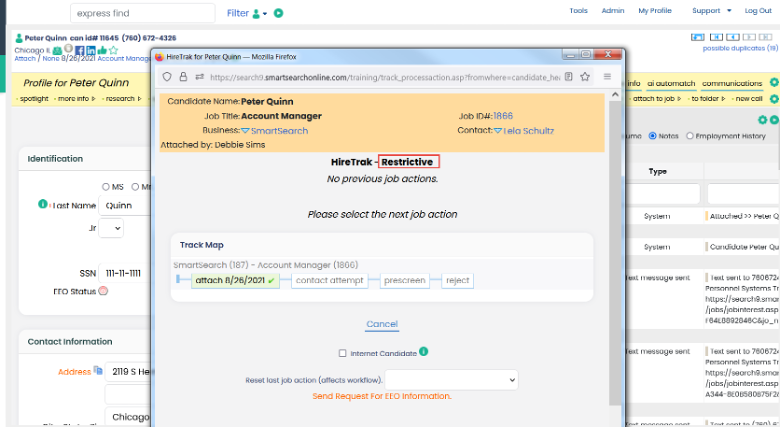Click Send Request For EEO Information link
The width and height of the screenshot is (780, 430).
point(382,396)
